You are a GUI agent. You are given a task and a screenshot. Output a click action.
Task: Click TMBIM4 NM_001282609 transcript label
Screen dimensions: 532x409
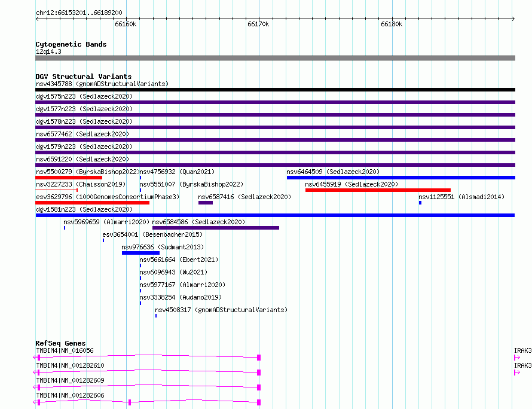click(70, 380)
